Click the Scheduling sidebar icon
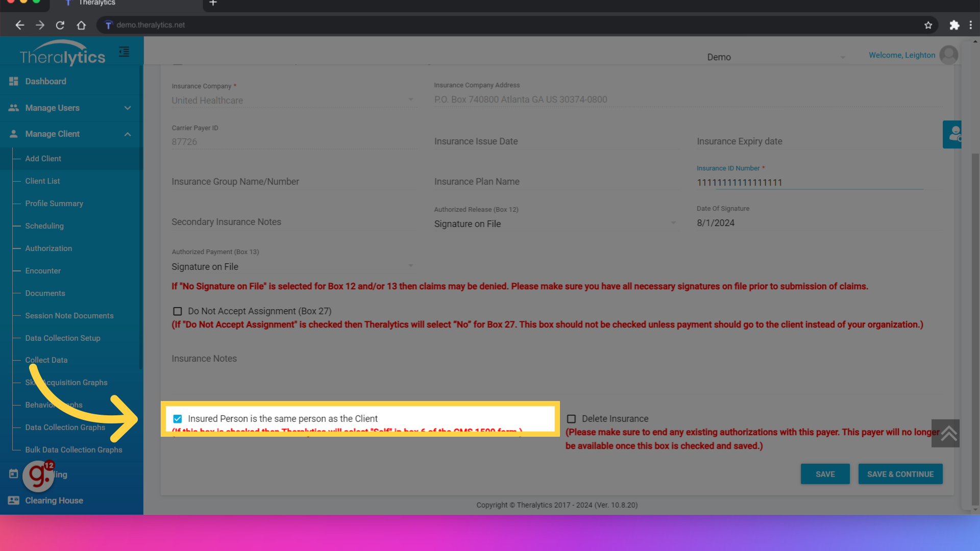This screenshot has width=980, height=551. coord(44,226)
